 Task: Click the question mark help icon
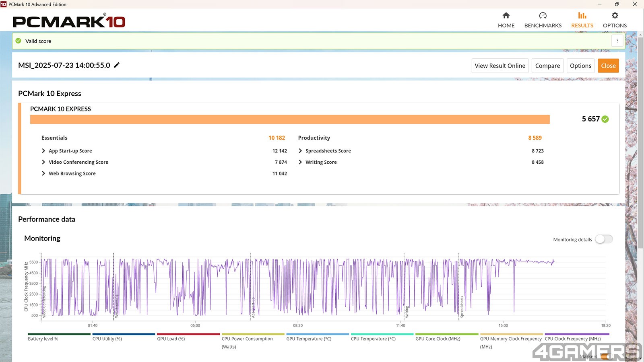click(x=617, y=41)
